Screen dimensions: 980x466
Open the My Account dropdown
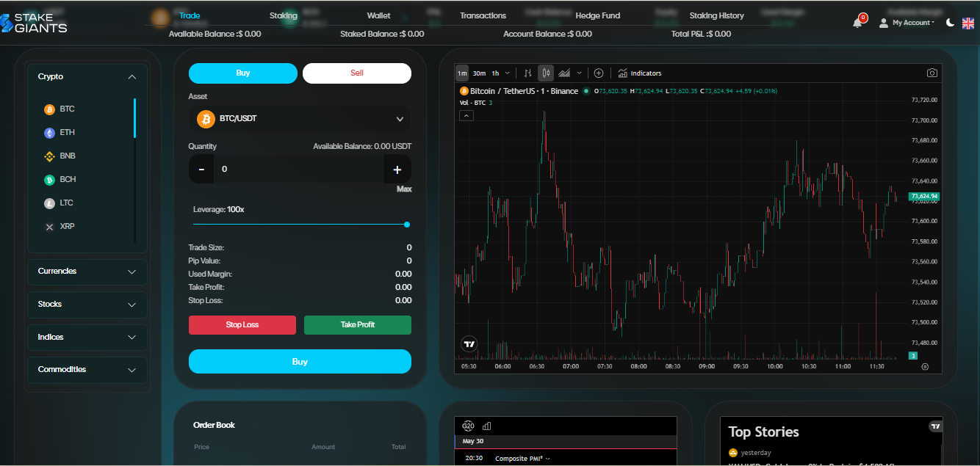pos(913,23)
